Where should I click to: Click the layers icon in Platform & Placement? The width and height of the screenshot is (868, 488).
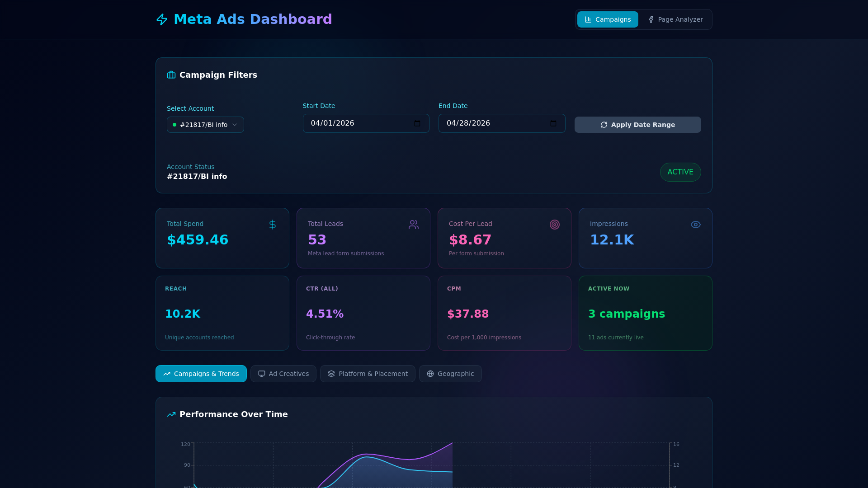click(331, 374)
